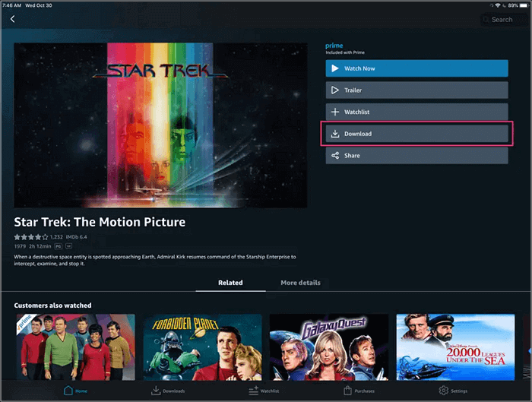Click the 'Included with Prime' text
Image resolution: width=532 pixels, height=402 pixels.
click(345, 52)
